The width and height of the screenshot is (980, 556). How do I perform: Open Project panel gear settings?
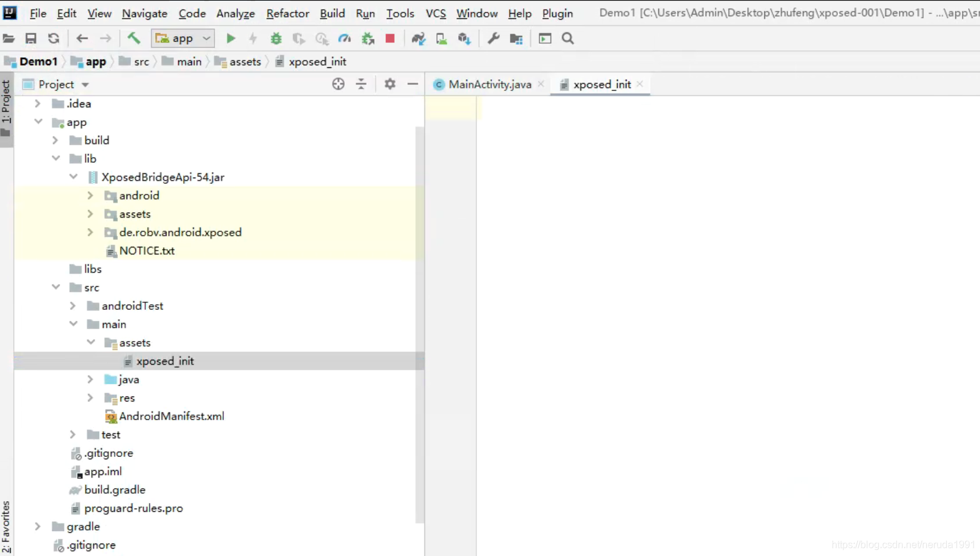(390, 84)
